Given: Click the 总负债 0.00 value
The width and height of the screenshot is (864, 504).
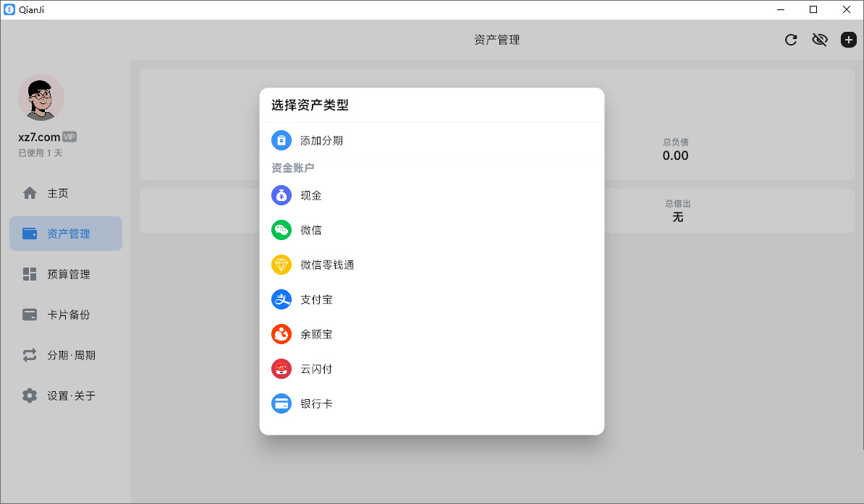Looking at the screenshot, I should pyautogui.click(x=676, y=156).
